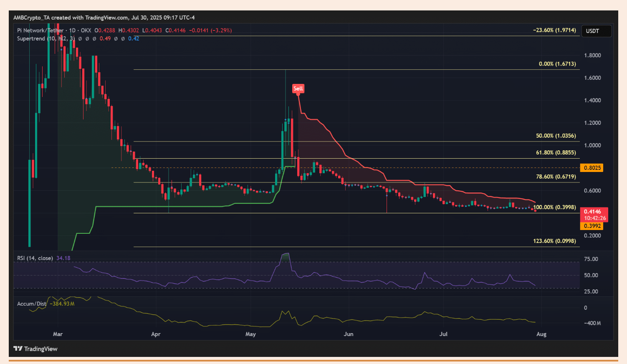Click the 123.60% (0.0998) Fibonacci label

tap(554, 241)
